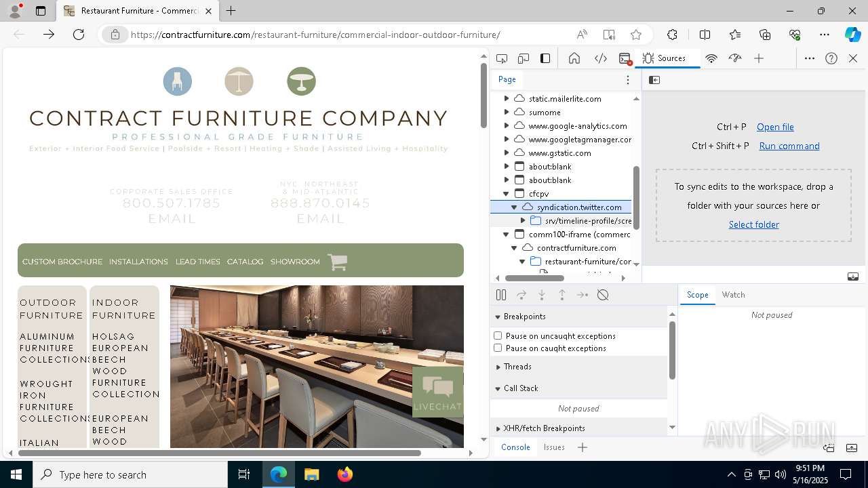Image resolution: width=868 pixels, height=488 pixels.
Task: Open DevTools customize and control menu
Action: 810,58
